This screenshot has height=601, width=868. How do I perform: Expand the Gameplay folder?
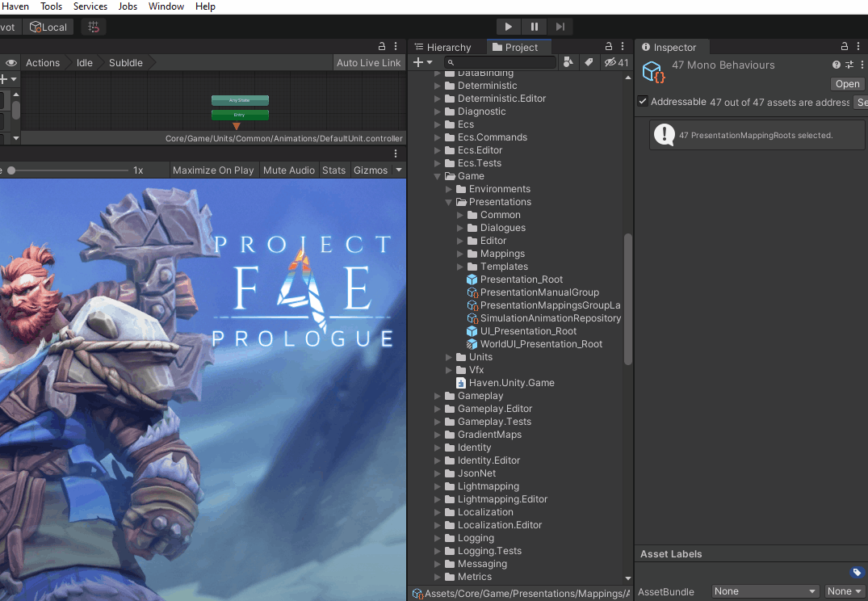tap(437, 396)
